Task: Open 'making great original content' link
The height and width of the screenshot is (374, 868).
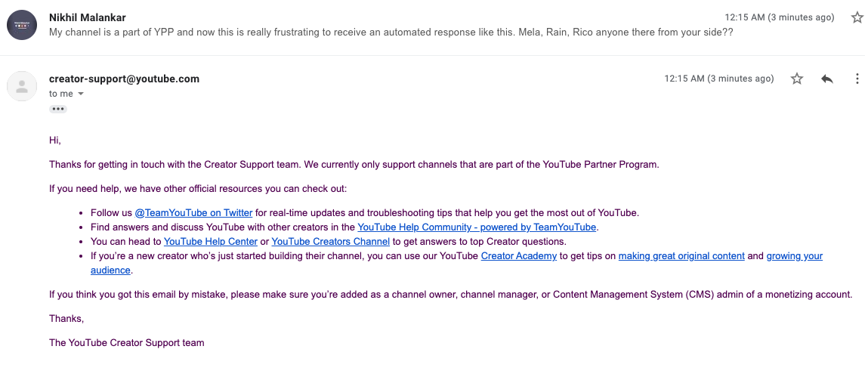Action: click(x=681, y=256)
